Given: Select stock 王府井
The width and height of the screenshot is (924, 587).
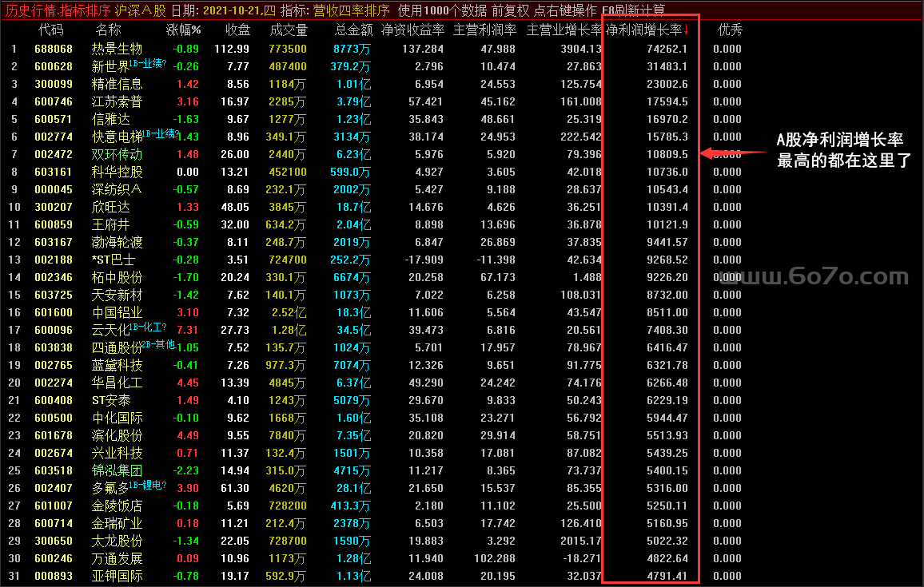Looking at the screenshot, I should point(110,225).
